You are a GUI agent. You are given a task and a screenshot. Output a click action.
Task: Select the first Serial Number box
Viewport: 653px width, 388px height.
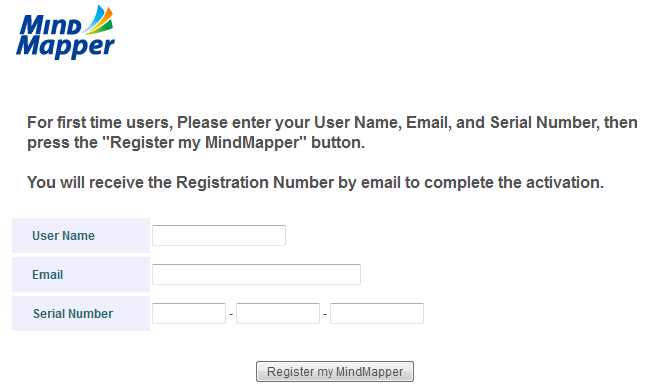pos(189,313)
